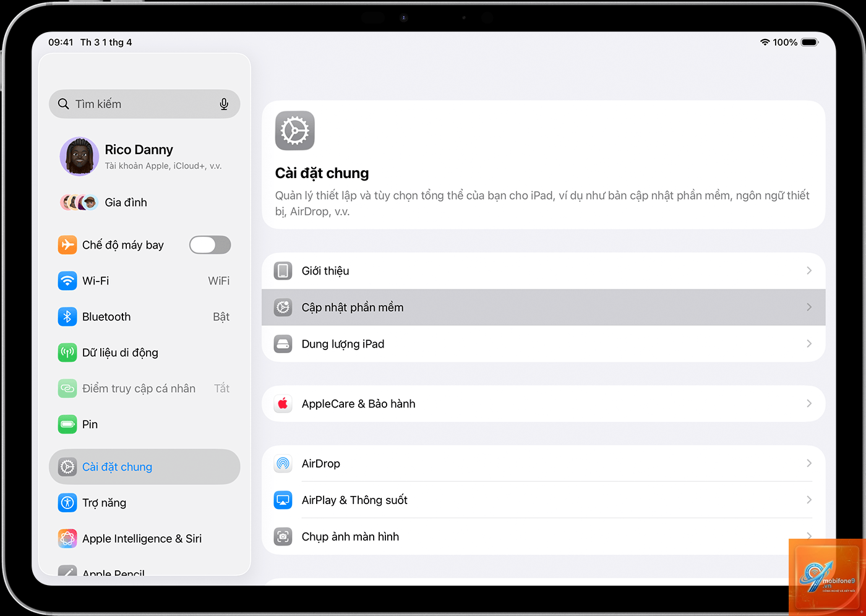Image resolution: width=866 pixels, height=616 pixels.
Task: Toggle the Chế độ máy bay switch
Action: 210,245
